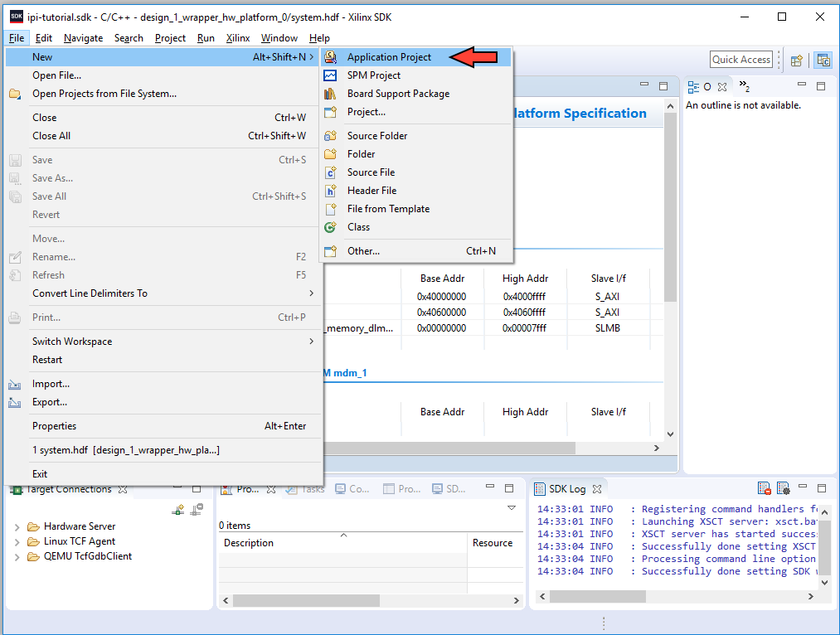Select Application Project from New submenu

click(x=415, y=56)
